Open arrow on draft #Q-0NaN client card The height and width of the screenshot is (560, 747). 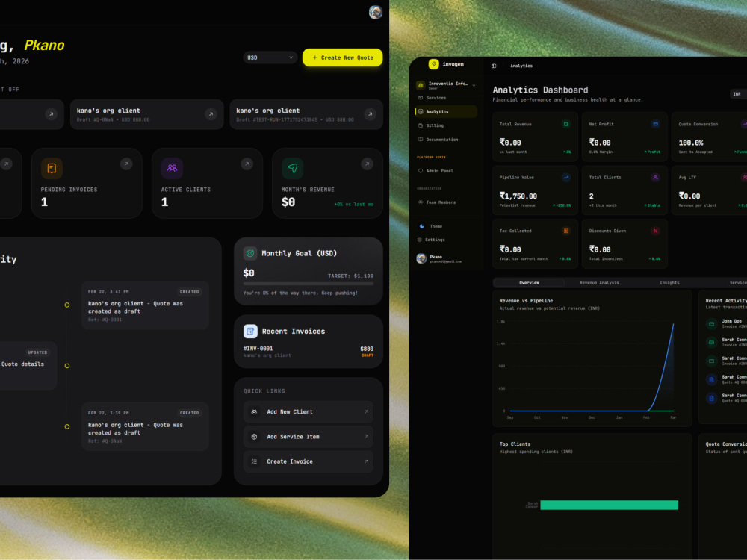[211, 114]
